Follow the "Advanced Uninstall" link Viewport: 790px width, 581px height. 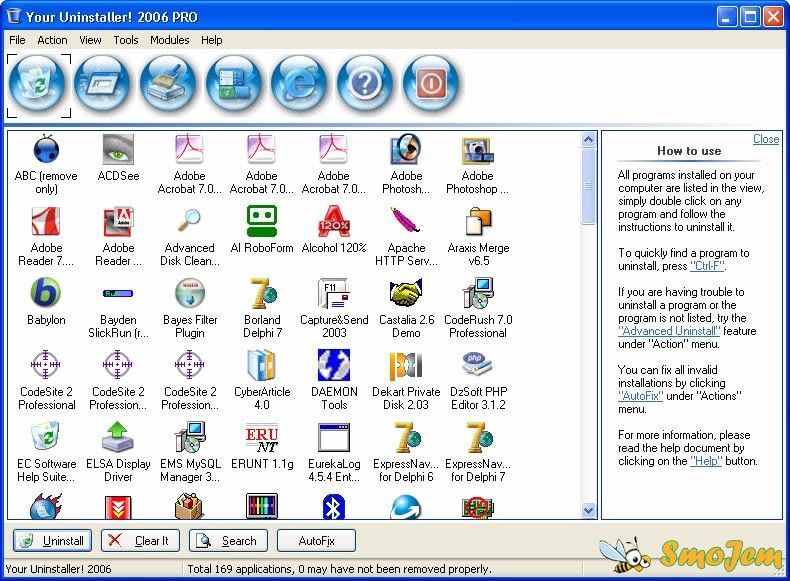(x=669, y=331)
